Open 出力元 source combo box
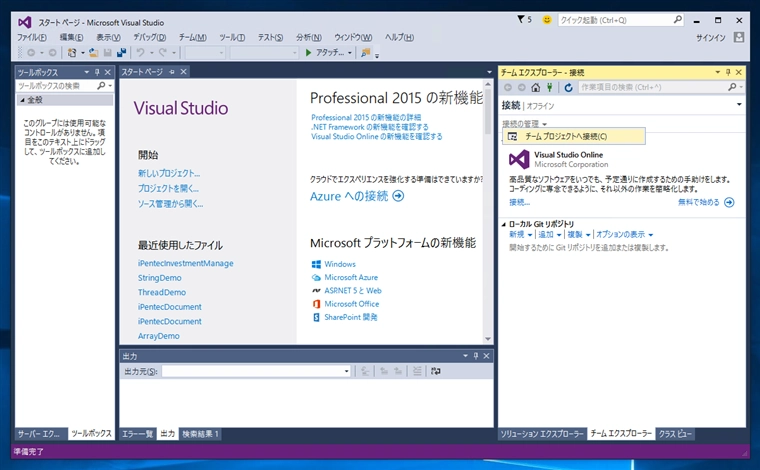760x470 pixels. pos(256,371)
